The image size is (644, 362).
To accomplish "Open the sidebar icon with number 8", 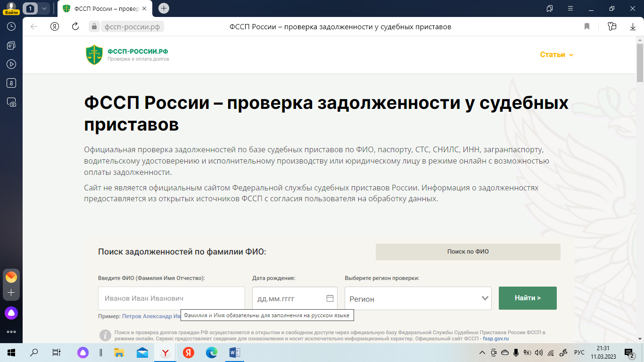I will point(11,83).
